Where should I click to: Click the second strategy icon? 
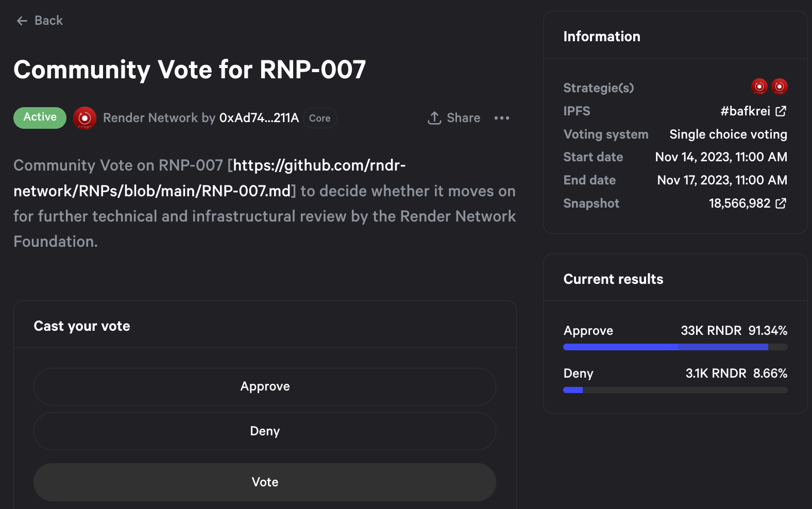(780, 87)
